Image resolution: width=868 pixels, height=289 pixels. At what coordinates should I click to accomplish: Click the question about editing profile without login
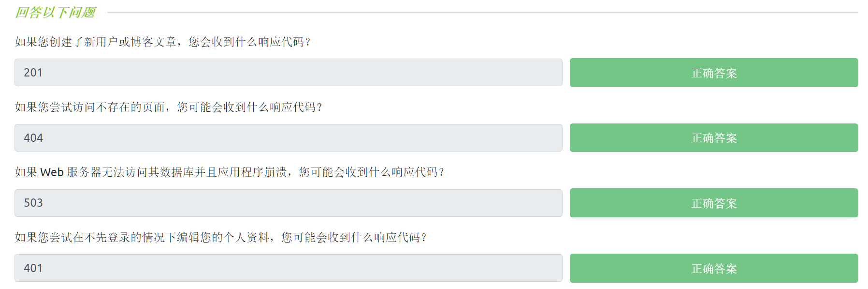tap(220, 237)
